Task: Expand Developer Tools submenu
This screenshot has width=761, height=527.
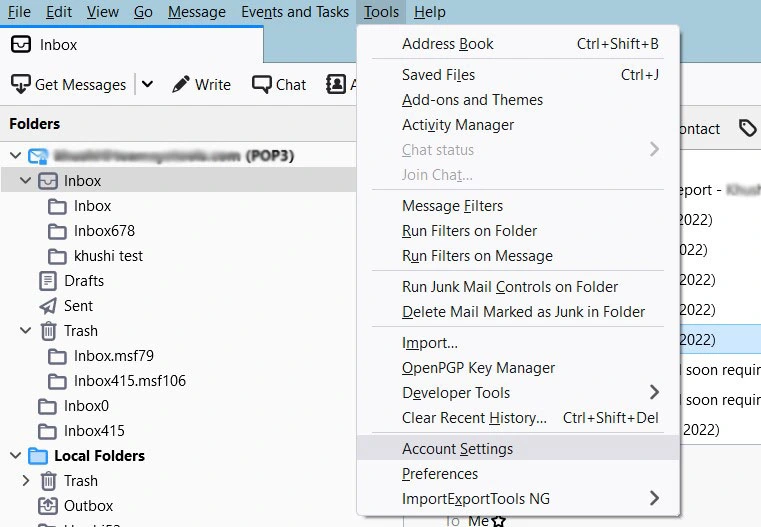Action: (655, 393)
